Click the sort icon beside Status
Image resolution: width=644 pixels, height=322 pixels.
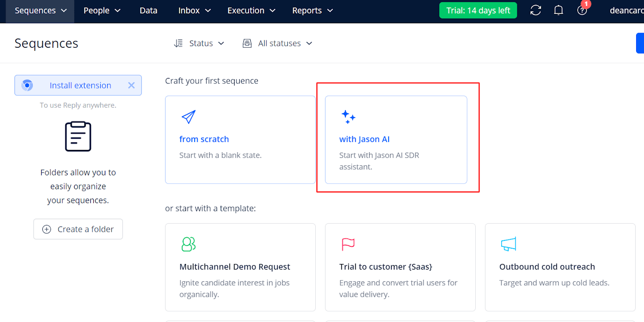tap(178, 43)
